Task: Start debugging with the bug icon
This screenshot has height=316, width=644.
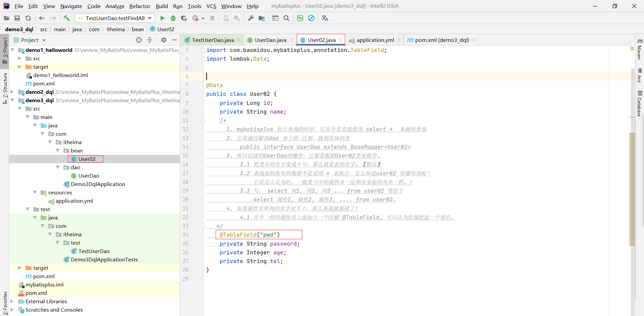Action: [x=173, y=18]
